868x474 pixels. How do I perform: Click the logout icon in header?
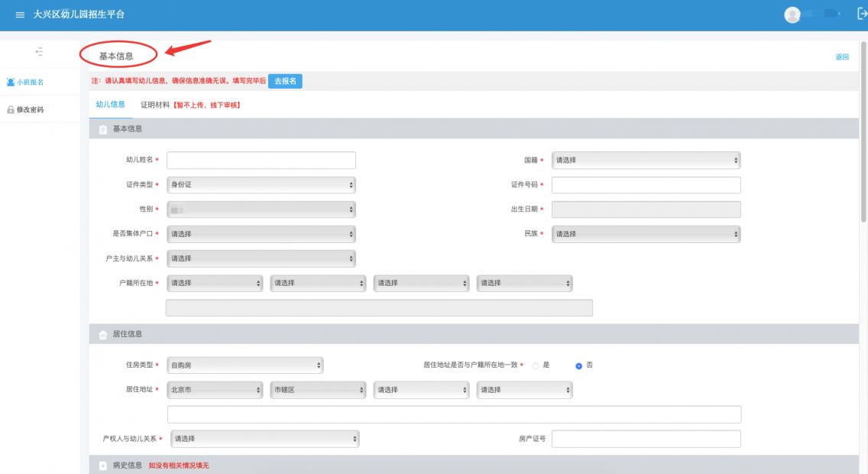click(862, 14)
